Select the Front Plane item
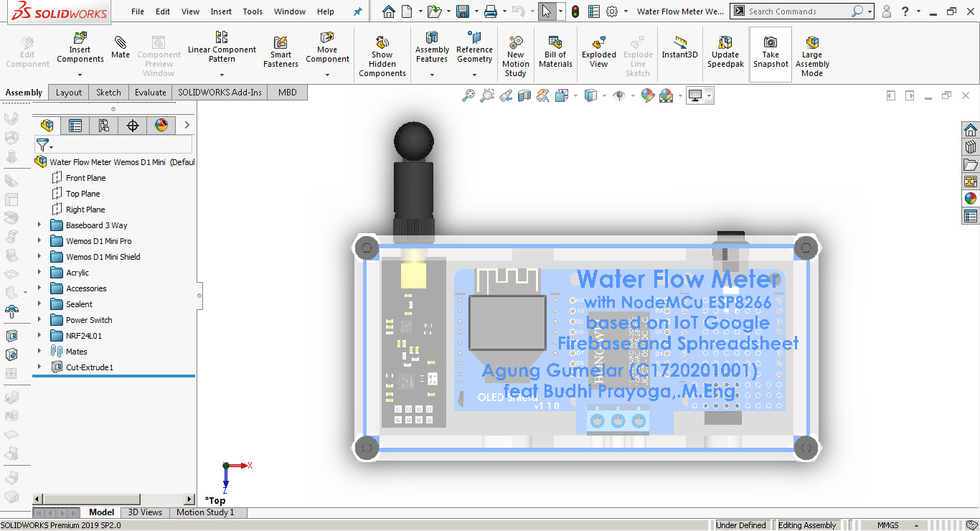 coord(85,178)
